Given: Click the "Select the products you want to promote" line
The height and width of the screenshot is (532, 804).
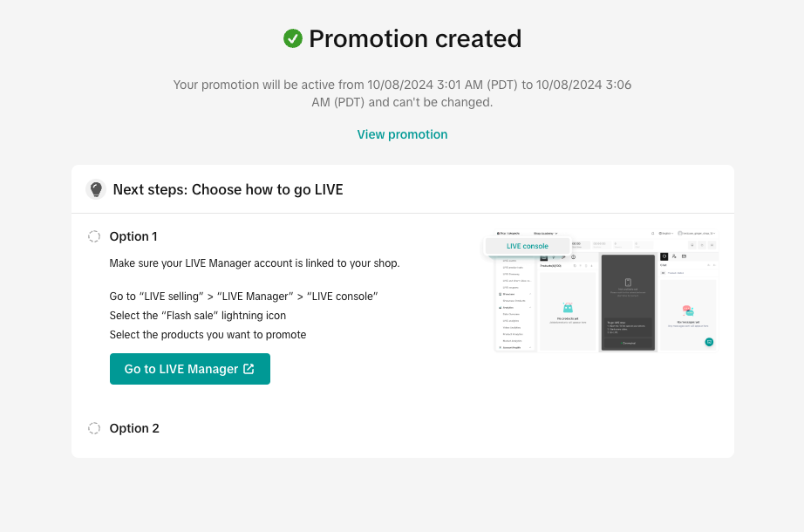Looking at the screenshot, I should [x=208, y=334].
